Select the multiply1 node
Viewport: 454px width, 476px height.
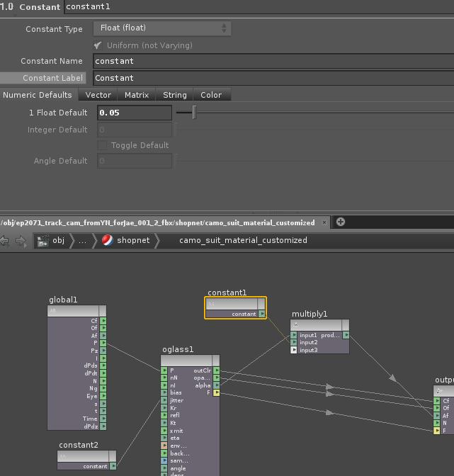click(x=316, y=325)
